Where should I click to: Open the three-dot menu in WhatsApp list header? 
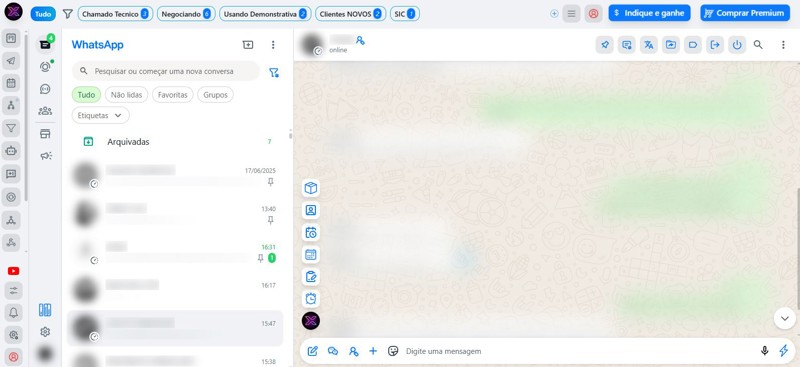(x=273, y=45)
